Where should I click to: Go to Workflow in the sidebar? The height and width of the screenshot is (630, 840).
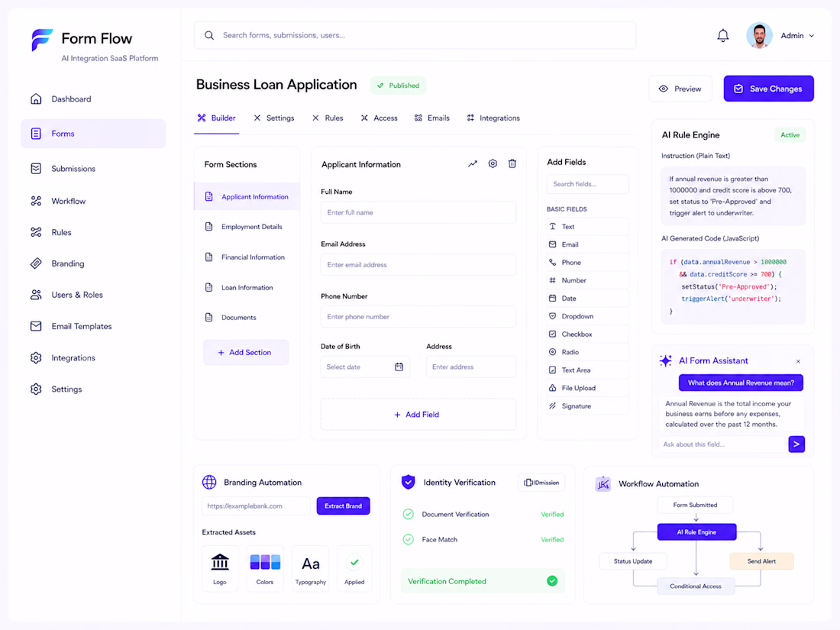[93, 201]
